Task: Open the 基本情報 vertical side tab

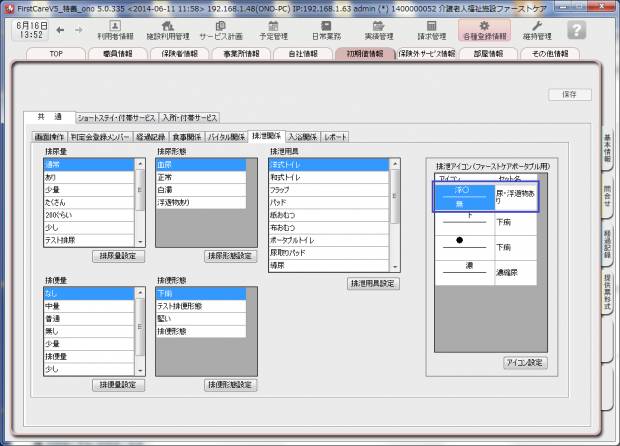Action: [607, 152]
